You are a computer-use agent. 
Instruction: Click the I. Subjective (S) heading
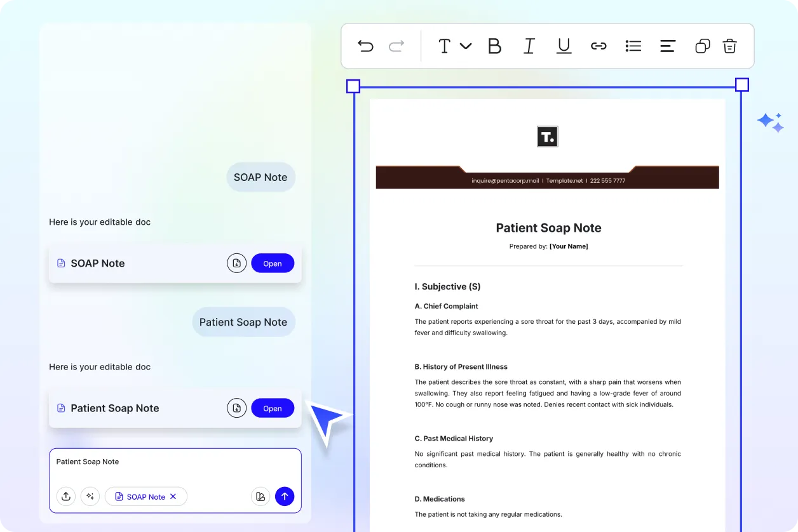(448, 287)
